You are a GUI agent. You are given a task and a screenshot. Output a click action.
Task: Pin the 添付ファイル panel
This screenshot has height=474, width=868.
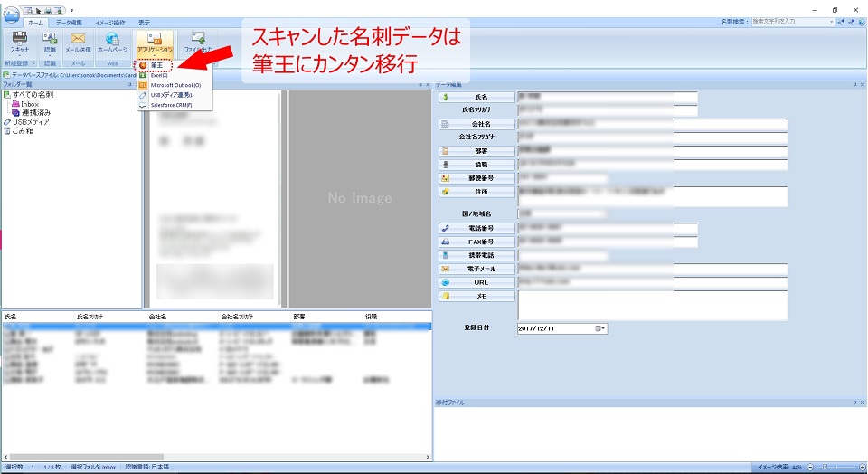click(854, 403)
